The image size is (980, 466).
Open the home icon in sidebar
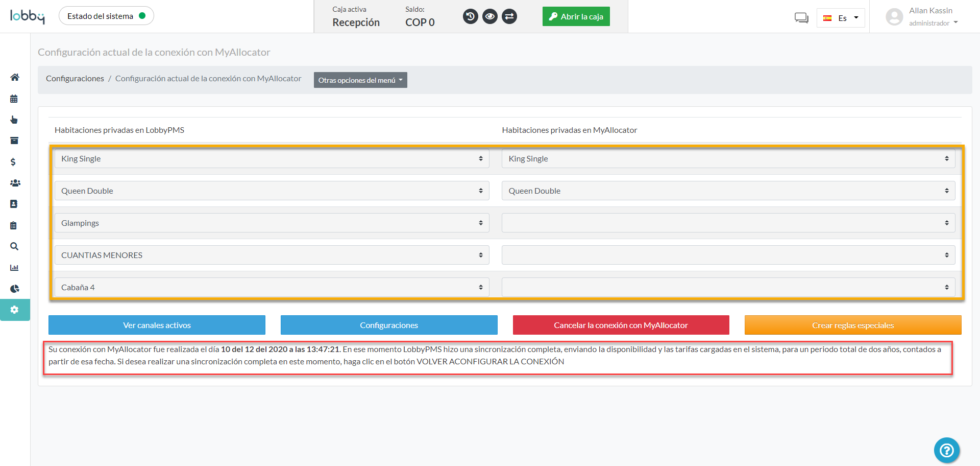(x=15, y=77)
